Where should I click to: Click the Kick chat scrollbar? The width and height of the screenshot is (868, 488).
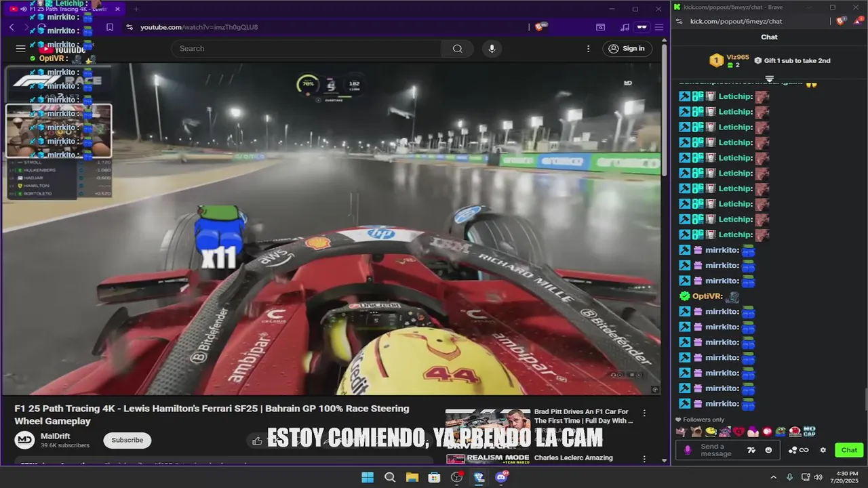865,399
